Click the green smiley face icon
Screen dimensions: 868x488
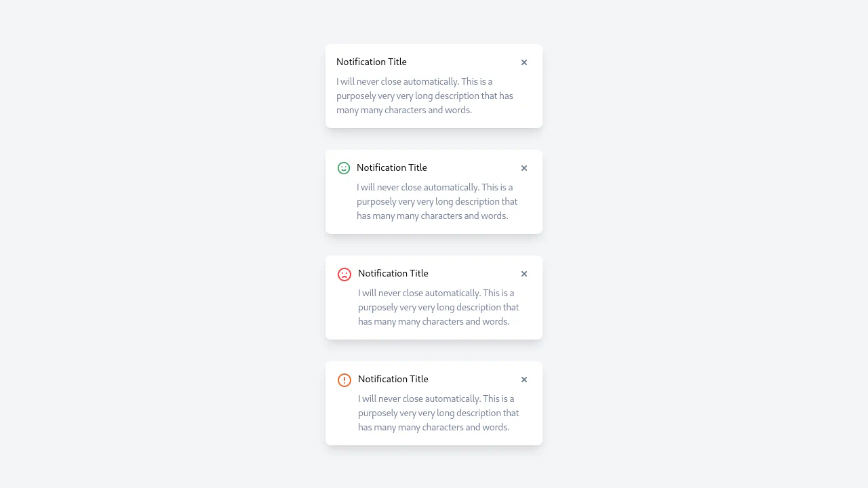(x=344, y=168)
